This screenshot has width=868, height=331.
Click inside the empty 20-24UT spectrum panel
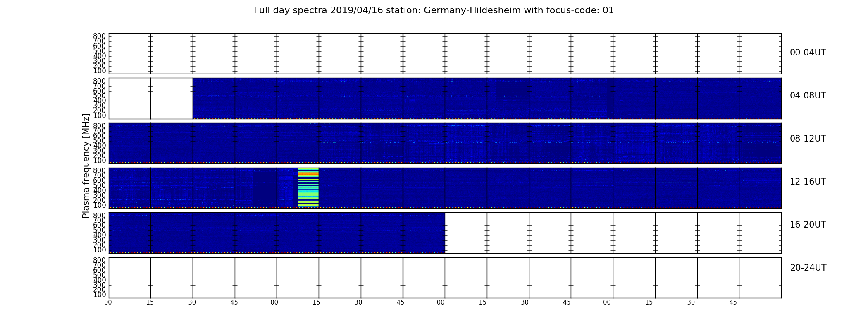pos(445,278)
